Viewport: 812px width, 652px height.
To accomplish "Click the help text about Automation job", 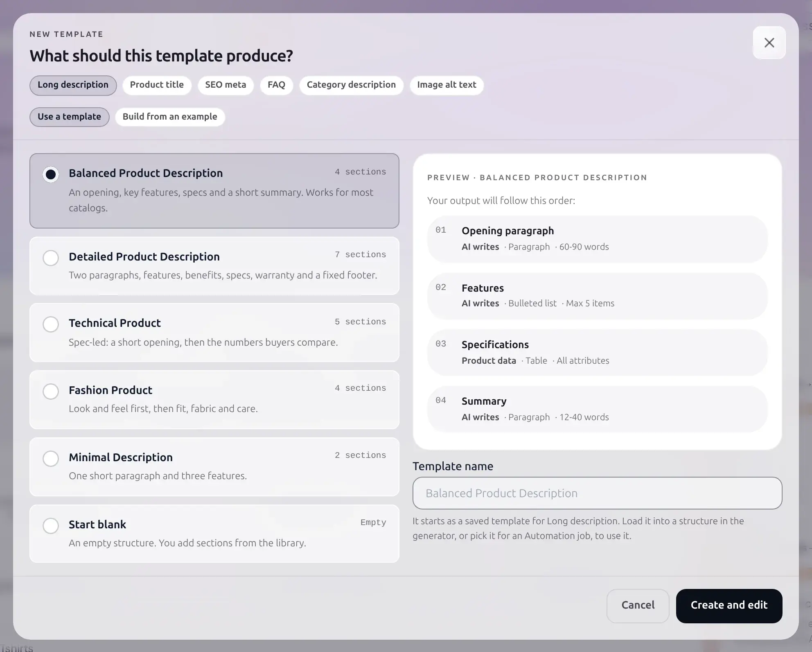I will 578,528.
